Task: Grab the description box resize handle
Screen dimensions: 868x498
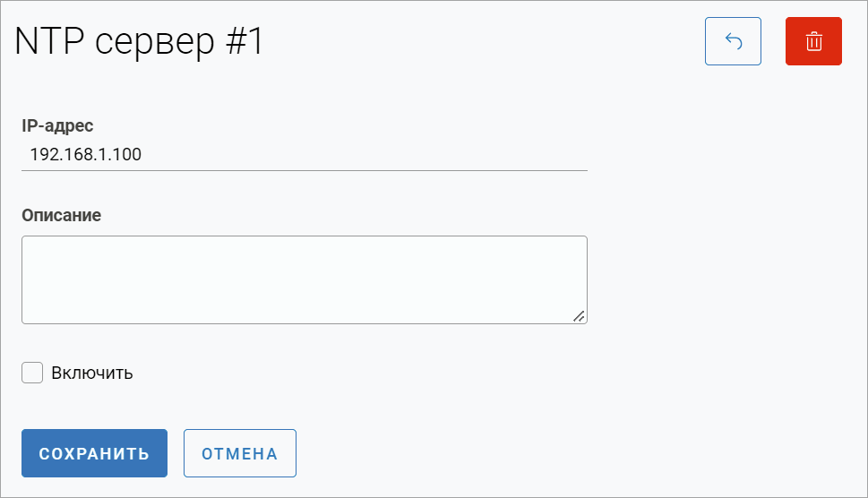Action: (x=579, y=315)
